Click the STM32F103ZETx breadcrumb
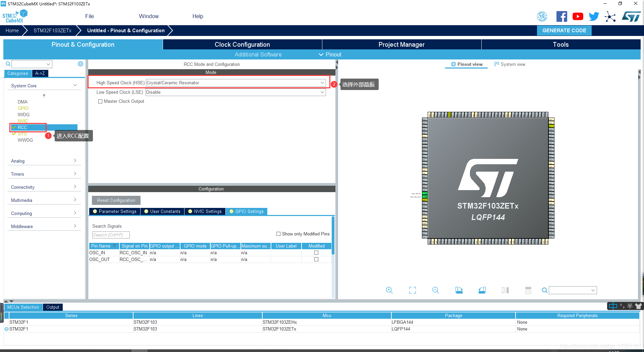 [x=52, y=30]
